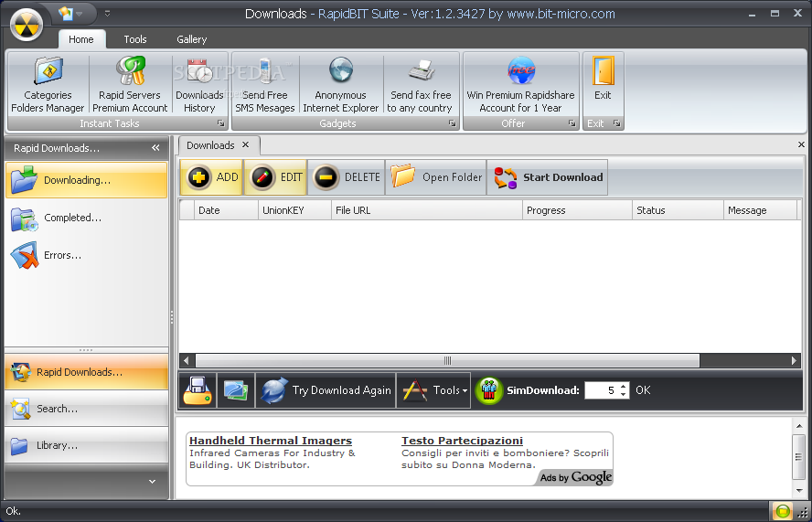This screenshot has height=522, width=812.
Task: Select Completed in the side panel
Action: (x=86, y=218)
